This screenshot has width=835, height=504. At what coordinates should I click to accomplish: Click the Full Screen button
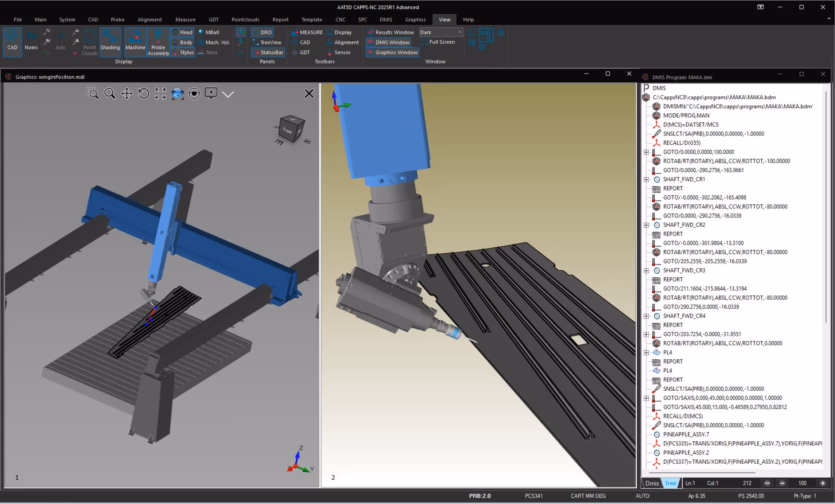(x=438, y=42)
